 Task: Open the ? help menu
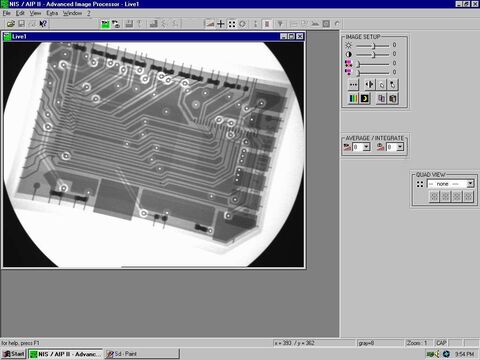(89, 13)
